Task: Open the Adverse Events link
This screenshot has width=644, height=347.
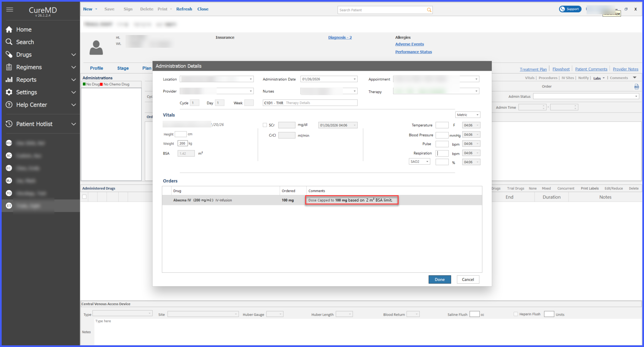Action: (x=410, y=44)
